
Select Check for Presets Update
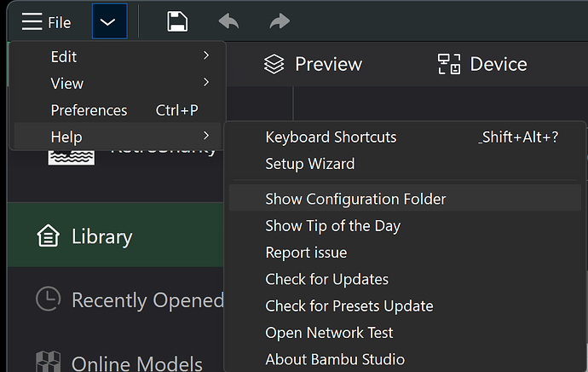[x=405, y=306]
